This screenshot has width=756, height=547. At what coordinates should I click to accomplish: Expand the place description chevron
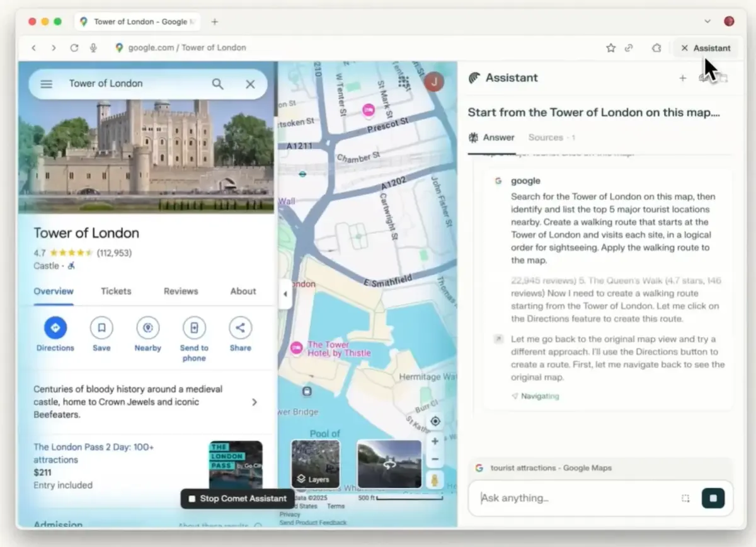click(x=255, y=402)
